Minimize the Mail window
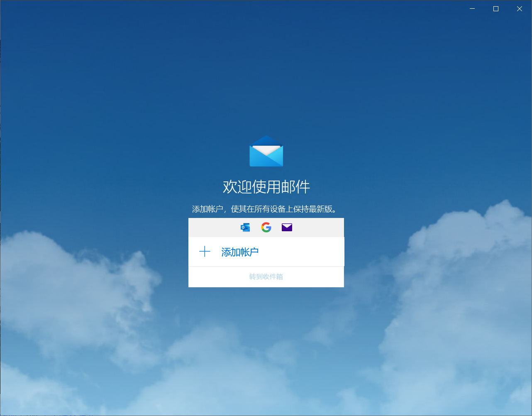The height and width of the screenshot is (416, 532). tap(472, 8)
